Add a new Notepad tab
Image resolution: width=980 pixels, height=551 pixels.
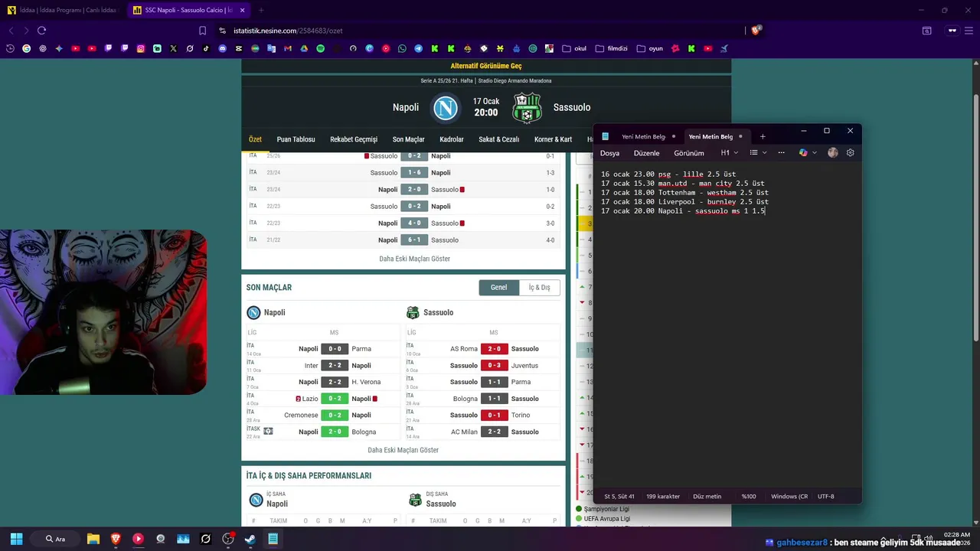[x=763, y=136]
